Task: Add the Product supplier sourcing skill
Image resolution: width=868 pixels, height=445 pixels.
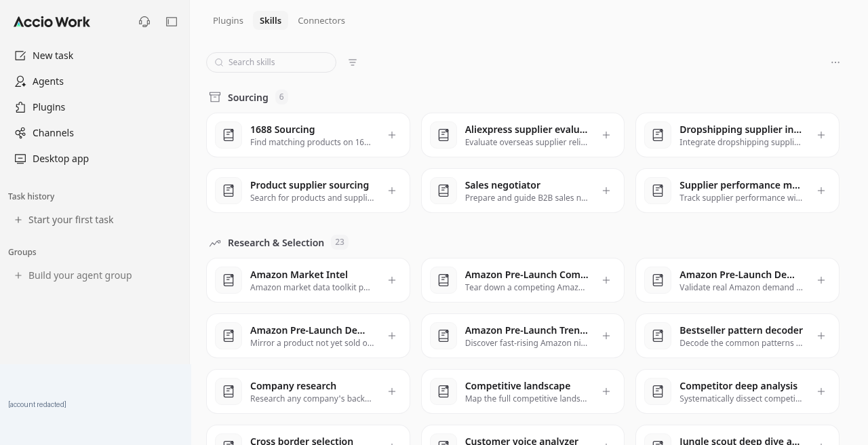Action: pos(392,191)
